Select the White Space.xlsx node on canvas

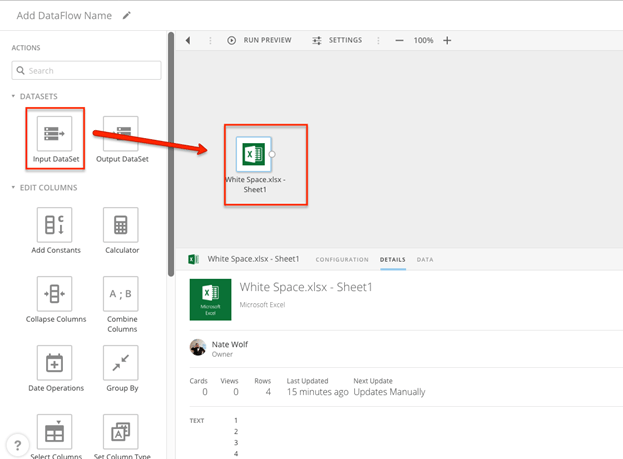tap(254, 154)
